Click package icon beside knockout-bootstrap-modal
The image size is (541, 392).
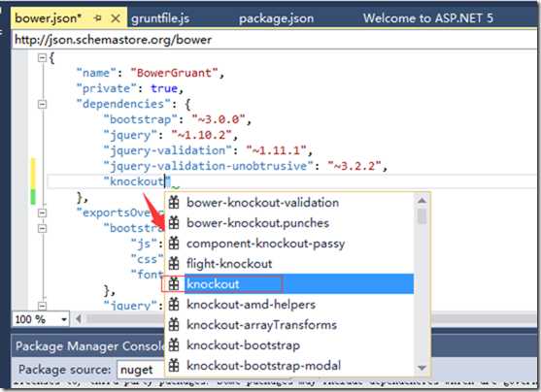(x=174, y=365)
